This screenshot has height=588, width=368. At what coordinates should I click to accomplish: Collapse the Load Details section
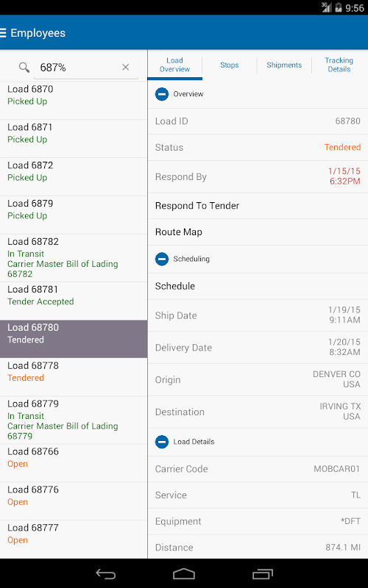[x=162, y=442]
